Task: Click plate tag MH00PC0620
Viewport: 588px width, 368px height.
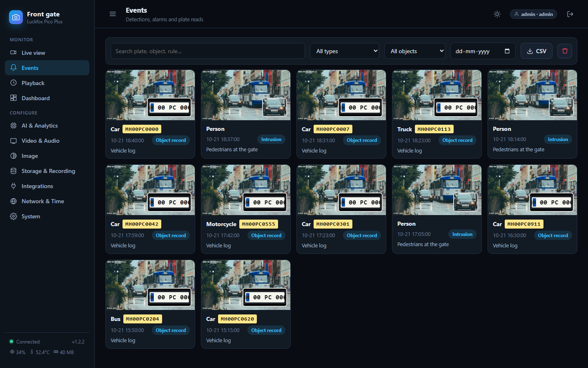Action: [237, 319]
